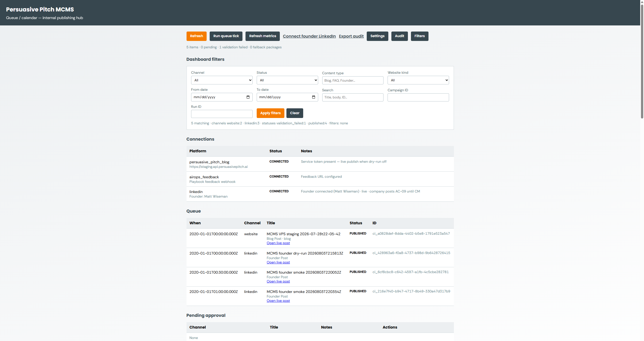Open live post for founder dry-run 20260803T215813Z
The image size is (644, 341).
[x=278, y=262]
